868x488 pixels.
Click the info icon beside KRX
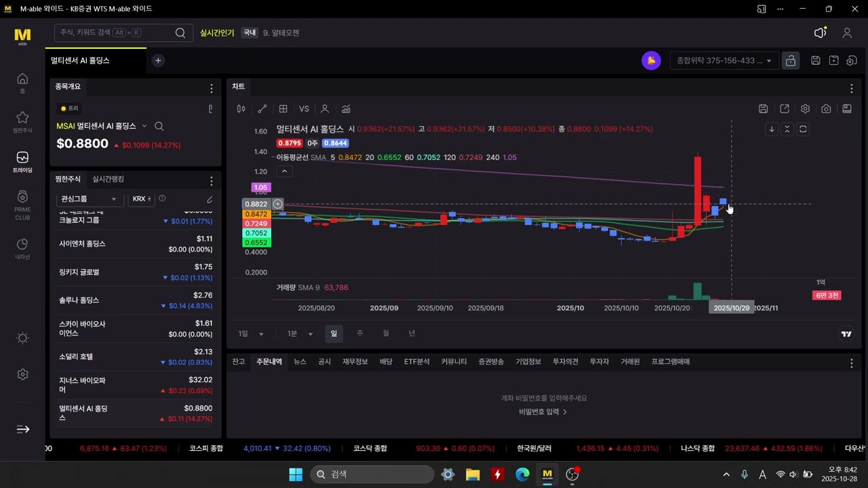point(162,199)
